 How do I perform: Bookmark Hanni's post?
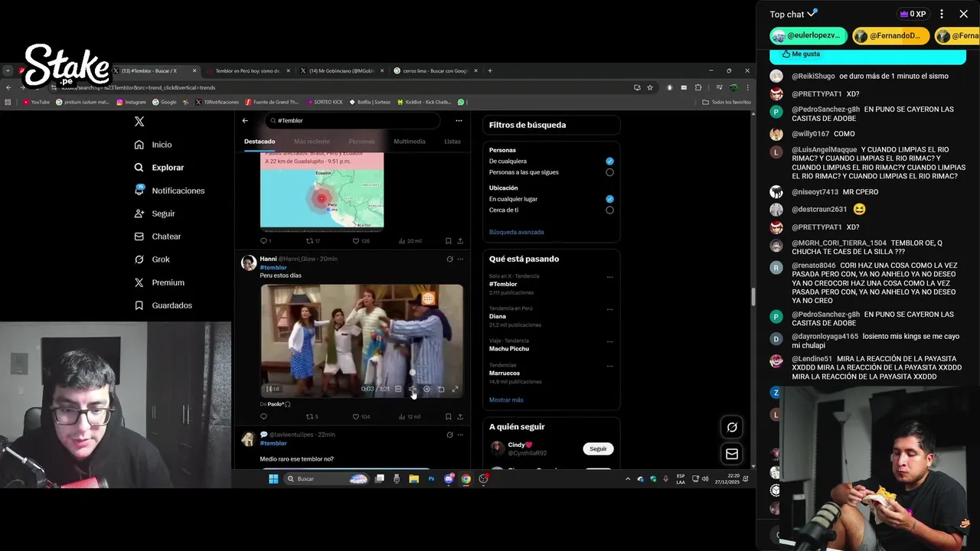448,417
